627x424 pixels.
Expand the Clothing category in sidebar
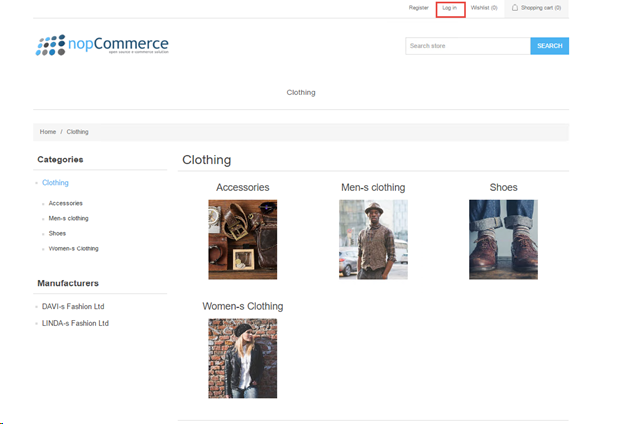[x=55, y=183]
